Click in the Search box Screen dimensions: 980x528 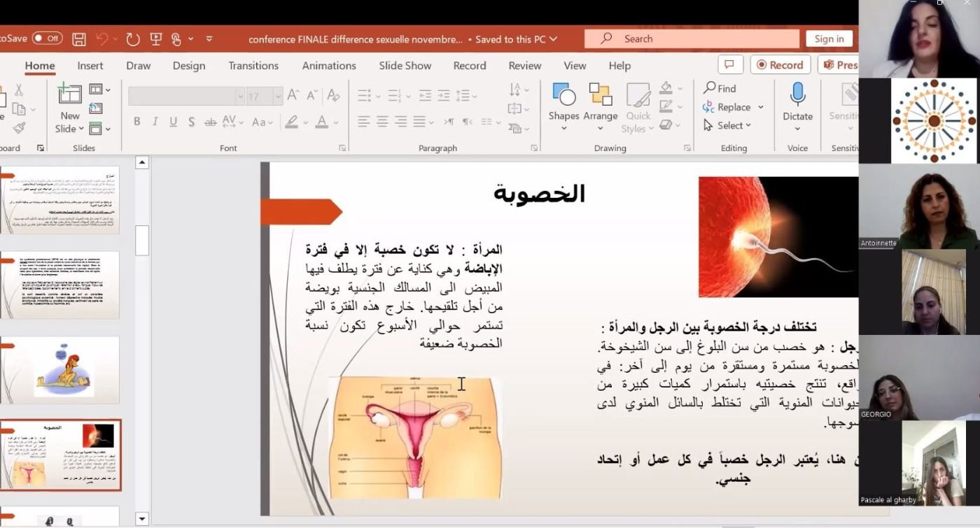pyautogui.click(x=692, y=39)
